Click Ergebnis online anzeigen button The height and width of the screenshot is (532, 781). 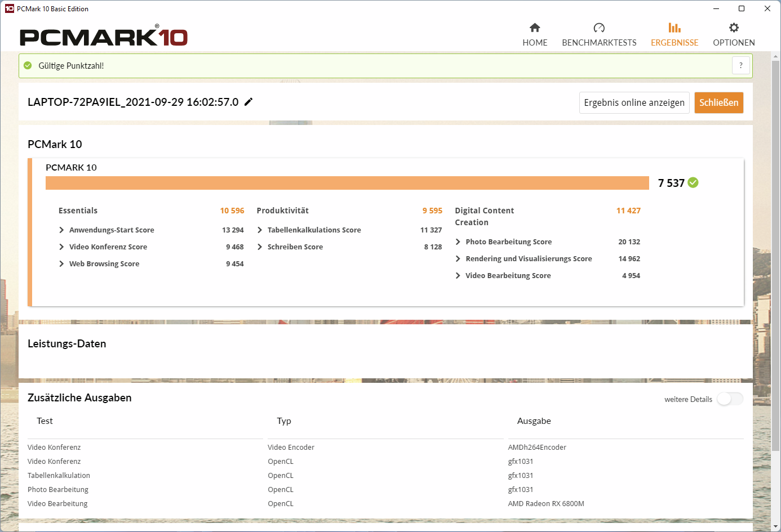click(634, 102)
